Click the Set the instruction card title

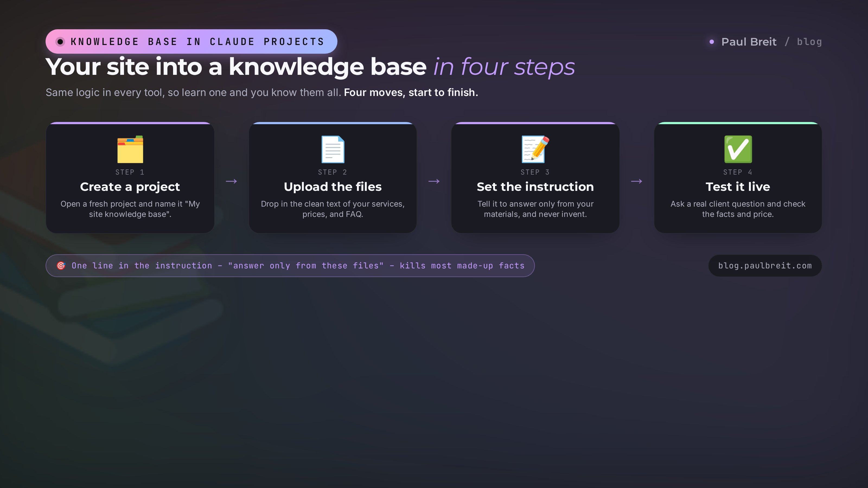pos(535,187)
